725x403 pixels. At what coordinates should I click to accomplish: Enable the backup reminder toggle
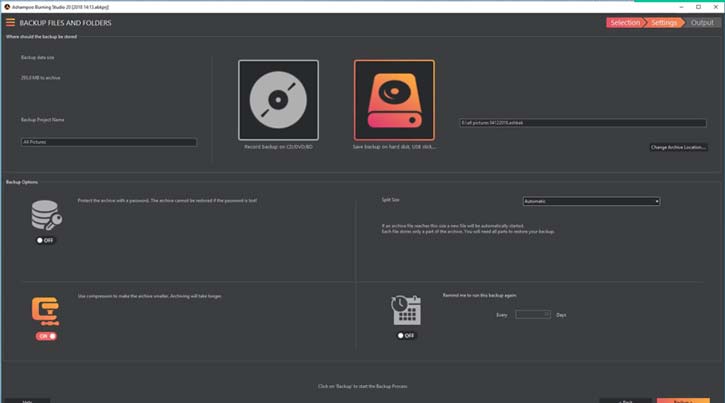pyautogui.click(x=406, y=335)
